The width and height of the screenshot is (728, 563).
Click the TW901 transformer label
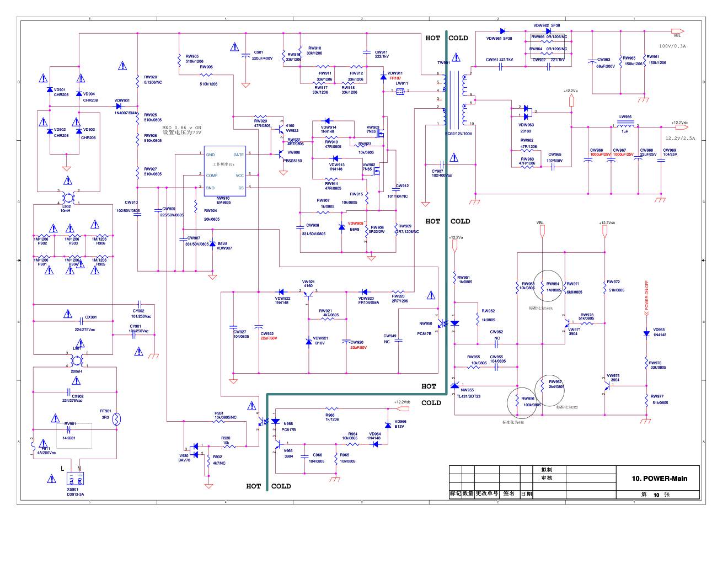(443, 63)
